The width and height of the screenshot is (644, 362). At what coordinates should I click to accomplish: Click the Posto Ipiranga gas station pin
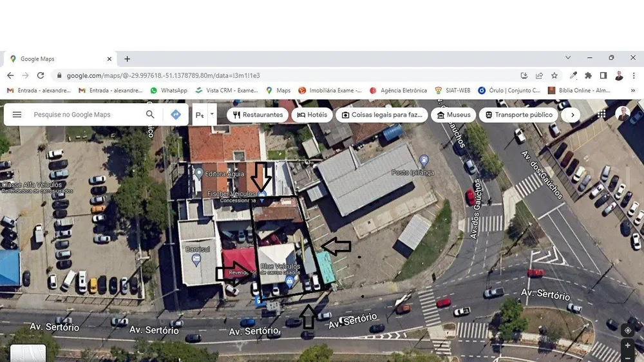coord(424,160)
